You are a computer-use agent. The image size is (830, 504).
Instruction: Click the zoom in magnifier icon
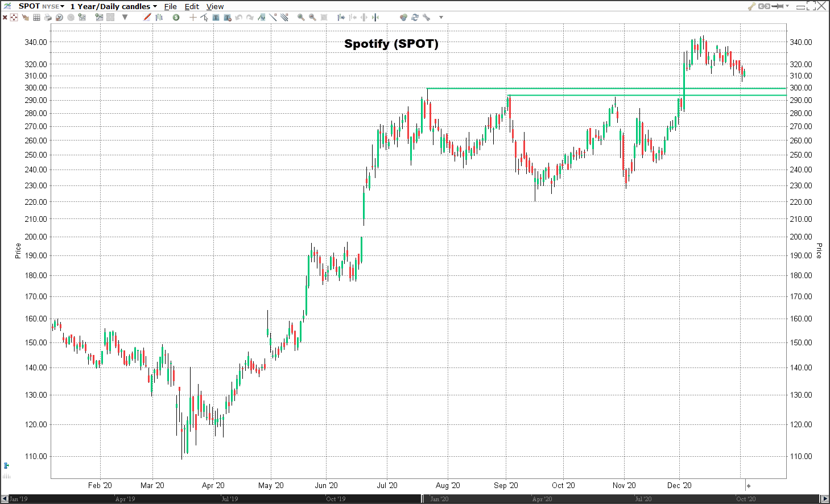(301, 18)
